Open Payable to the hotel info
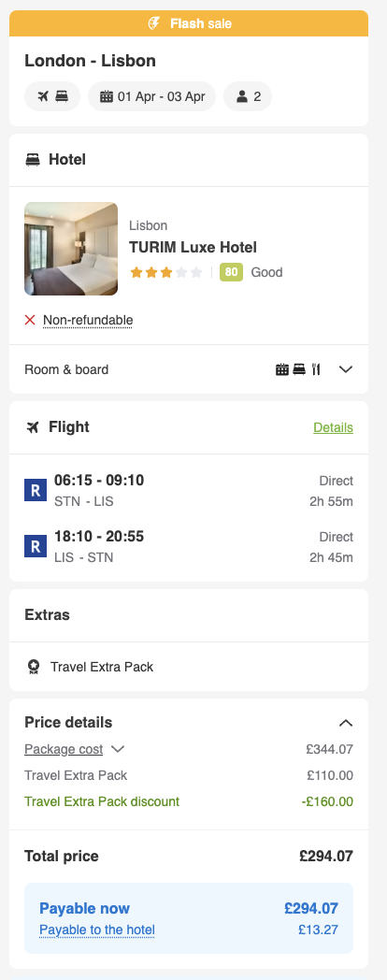Screen dimensions: 387x980 97,930
